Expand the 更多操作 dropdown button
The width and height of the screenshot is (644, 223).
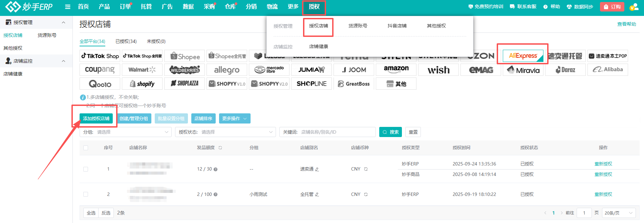[234, 118]
